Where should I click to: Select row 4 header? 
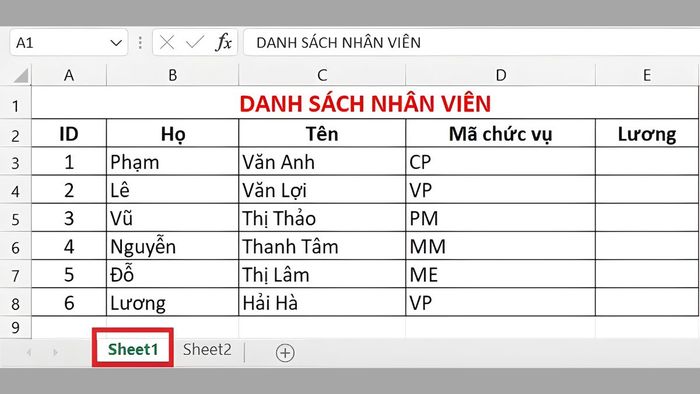(x=16, y=190)
